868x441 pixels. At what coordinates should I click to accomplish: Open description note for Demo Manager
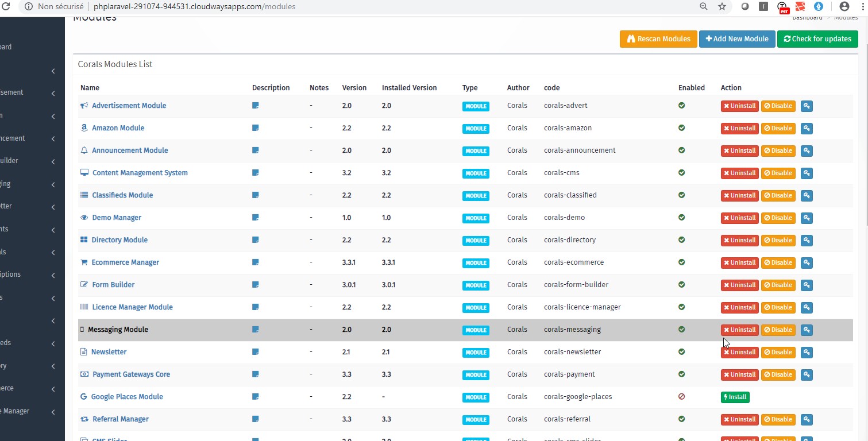[x=256, y=218]
